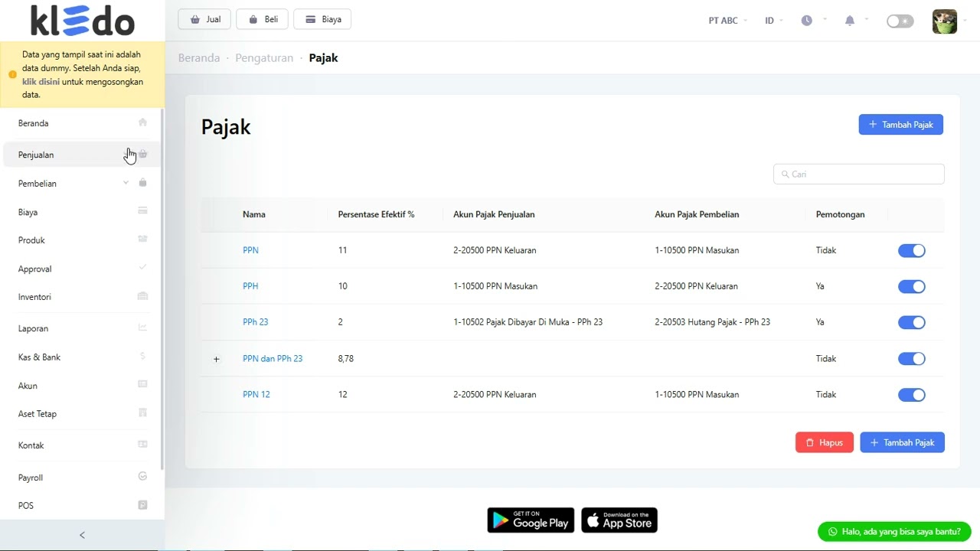Screen dimensions: 980x551
Task: Click the Kas & Bank dollar icon
Action: point(142,356)
